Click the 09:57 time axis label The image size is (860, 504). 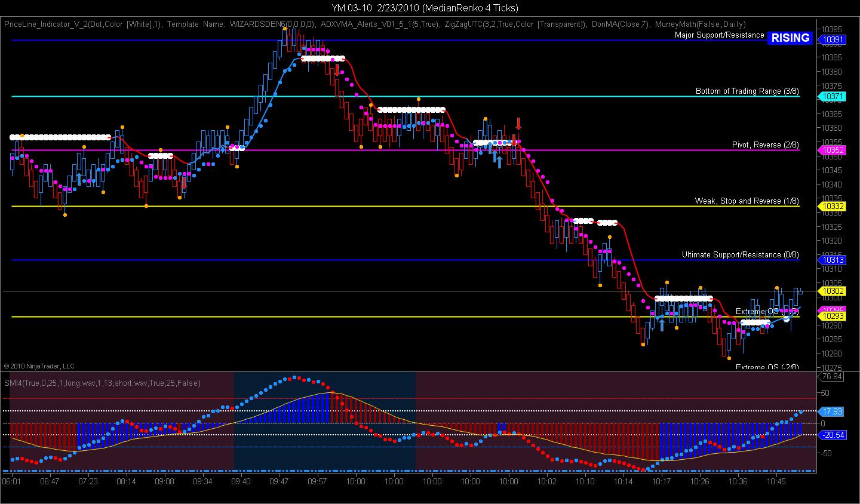(x=318, y=481)
